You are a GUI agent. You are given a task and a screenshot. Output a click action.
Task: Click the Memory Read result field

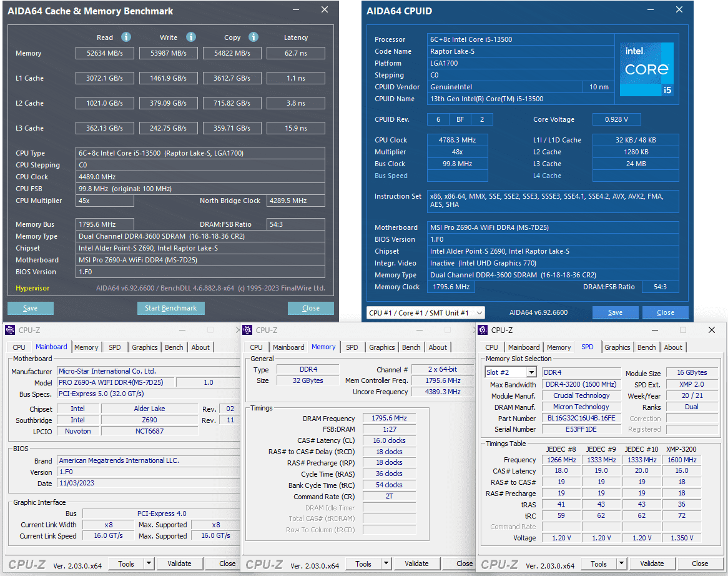pyautogui.click(x=105, y=53)
